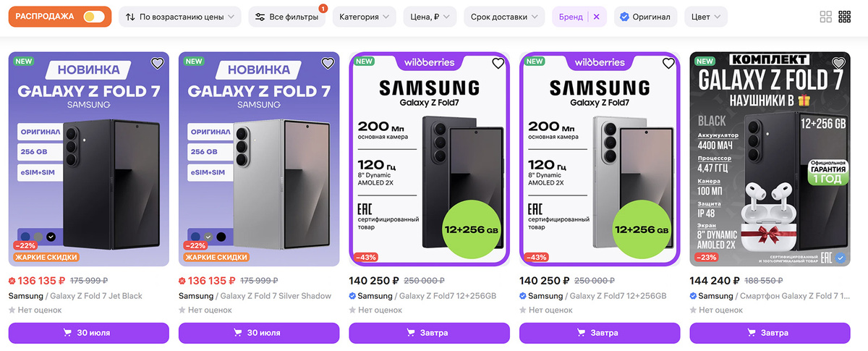Open the Galaxy Z Fold 7 bundle thumbnail
The width and height of the screenshot is (868, 351).
click(770, 160)
